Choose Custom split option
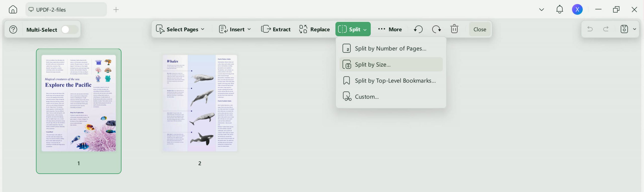 (x=391, y=97)
